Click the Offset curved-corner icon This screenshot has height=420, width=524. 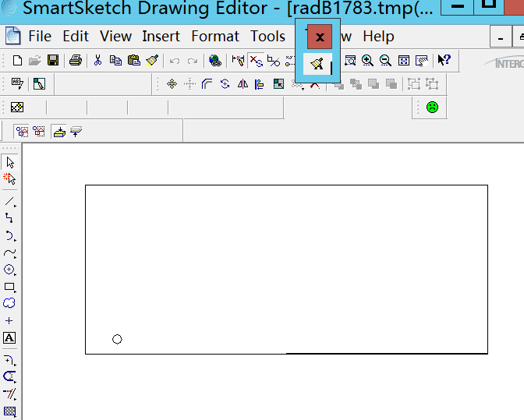(x=207, y=84)
